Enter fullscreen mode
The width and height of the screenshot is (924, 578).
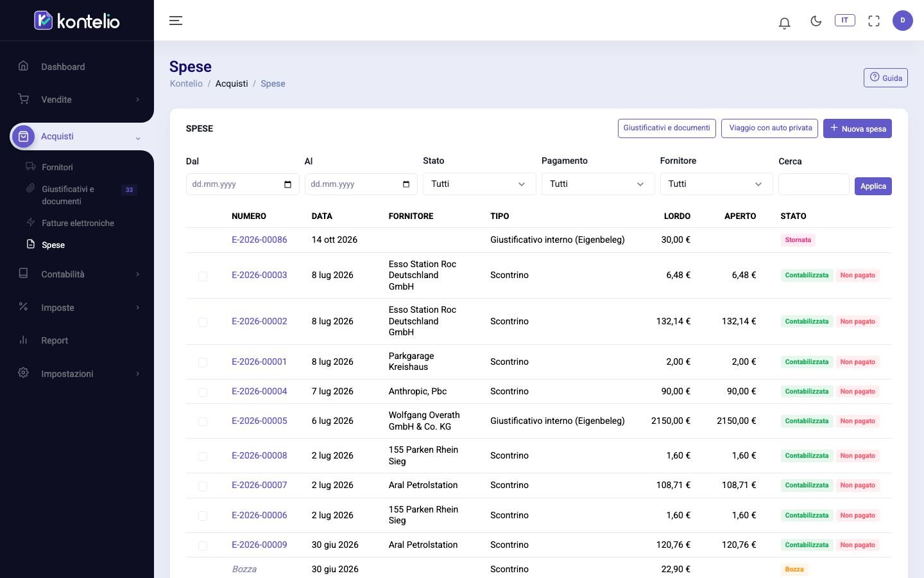[x=874, y=21]
